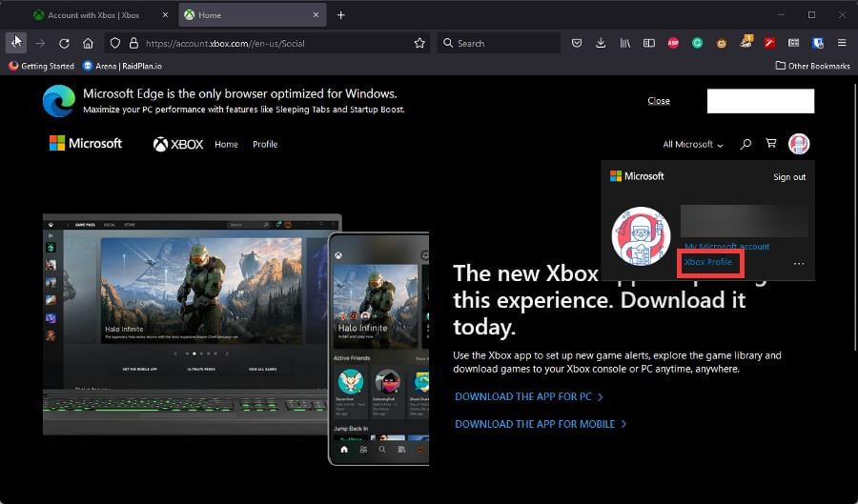Screen dimensions: 858x504
Task: Select the Home browser tab
Action: pos(253,15)
